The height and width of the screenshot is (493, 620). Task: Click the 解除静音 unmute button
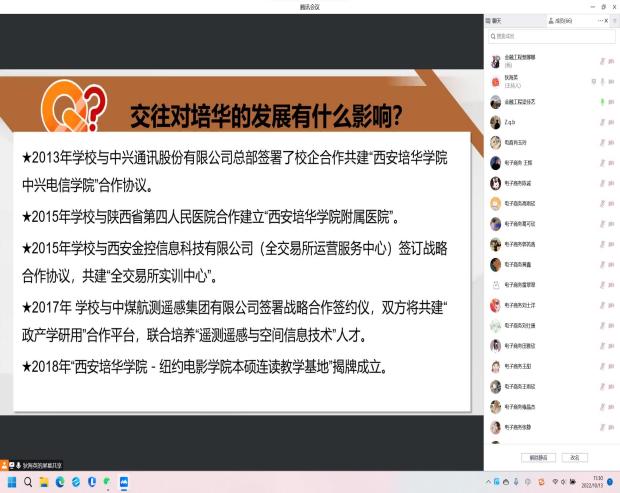click(x=537, y=457)
